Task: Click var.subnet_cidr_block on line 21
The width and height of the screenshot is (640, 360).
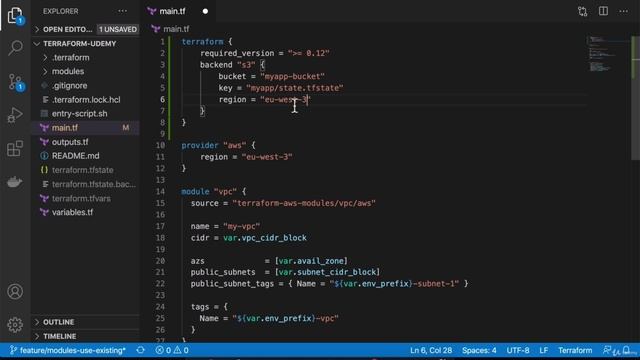Action: tap(328, 272)
